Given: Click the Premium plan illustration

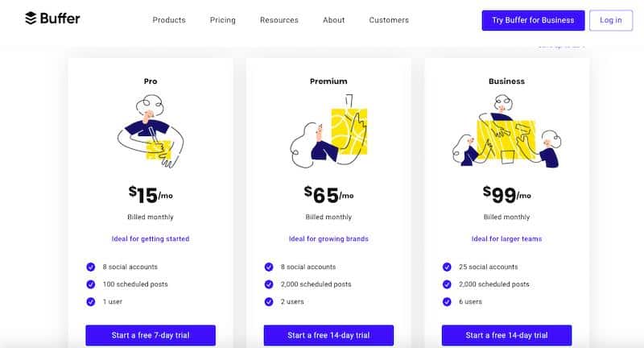Looking at the screenshot, I should 328,131.
